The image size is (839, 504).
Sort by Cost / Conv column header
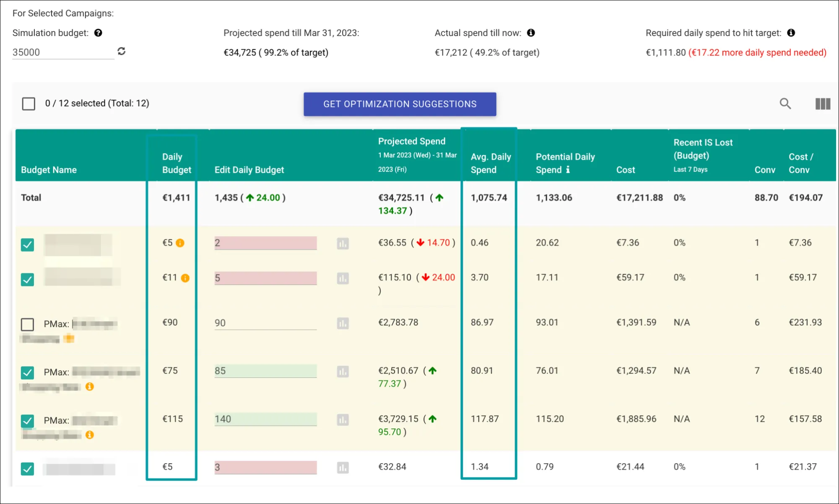tap(800, 163)
